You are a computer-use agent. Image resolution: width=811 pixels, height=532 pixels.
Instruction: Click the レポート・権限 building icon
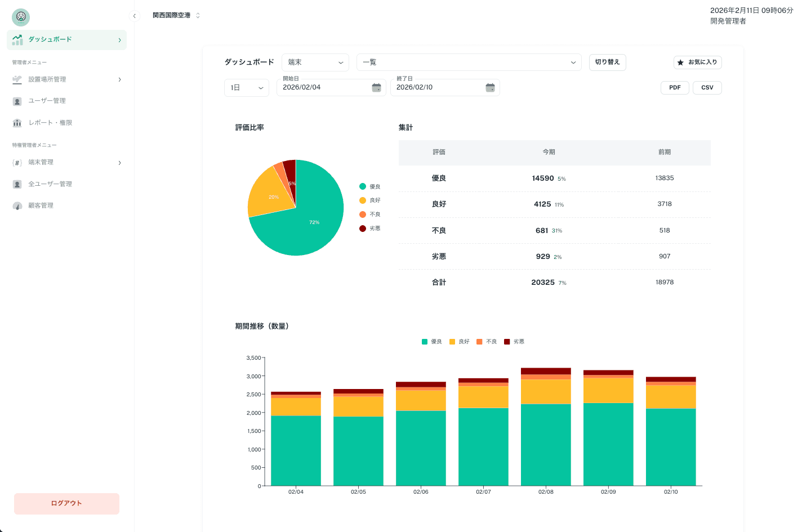[x=17, y=123]
